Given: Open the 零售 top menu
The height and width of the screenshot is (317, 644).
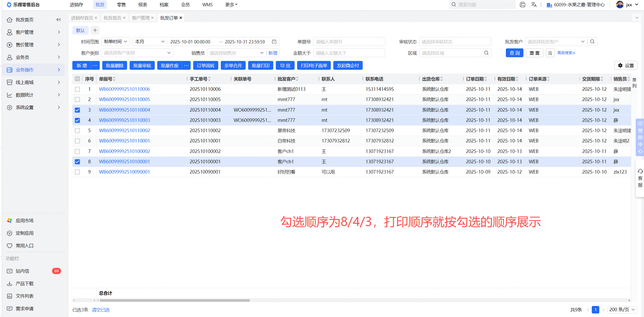Looking at the screenshot, I should point(121,5).
